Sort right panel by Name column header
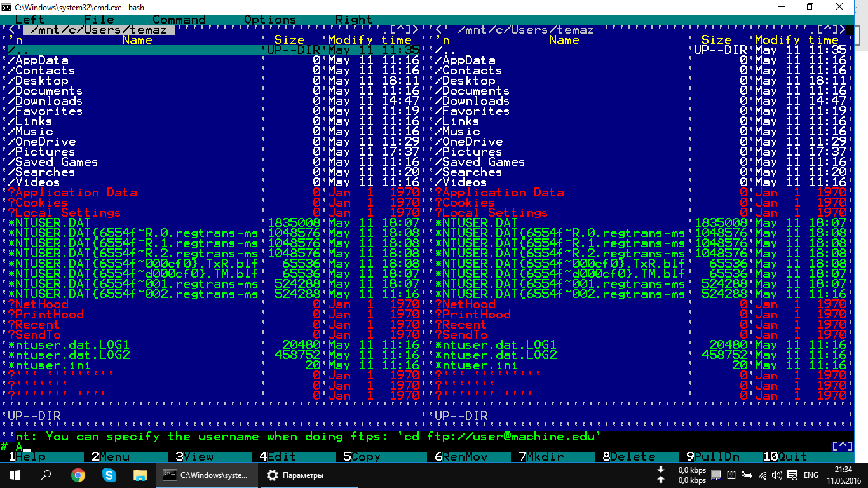 [x=564, y=40]
